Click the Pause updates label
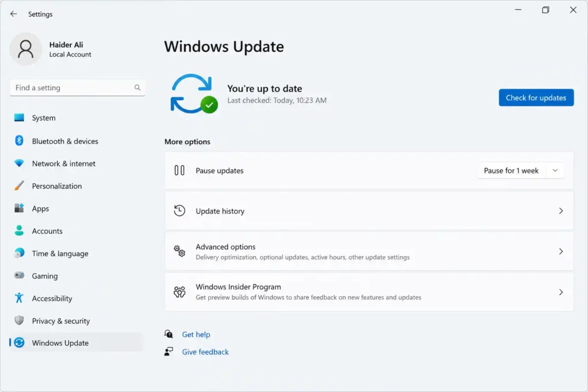This screenshot has height=392, width=588. click(x=220, y=171)
